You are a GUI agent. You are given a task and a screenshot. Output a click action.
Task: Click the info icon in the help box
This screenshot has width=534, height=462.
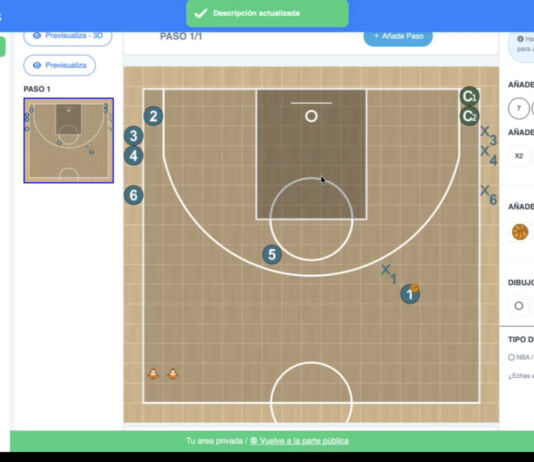coord(520,39)
